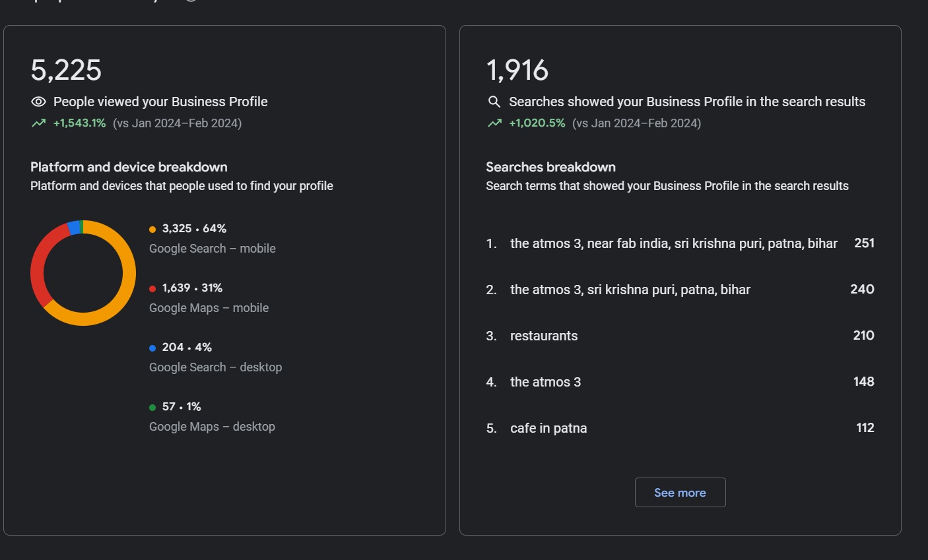Click the 'cafe in patna' search term
928x560 pixels.
[x=548, y=428]
